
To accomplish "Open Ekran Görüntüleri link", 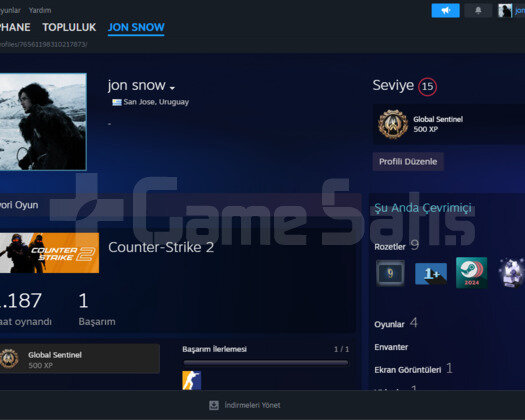I will coord(408,369).
